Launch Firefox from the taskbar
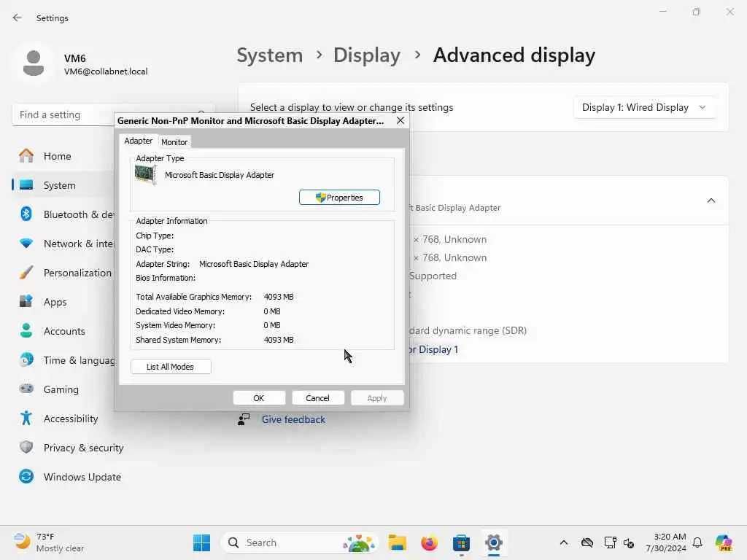The height and width of the screenshot is (560, 747). pos(429,542)
